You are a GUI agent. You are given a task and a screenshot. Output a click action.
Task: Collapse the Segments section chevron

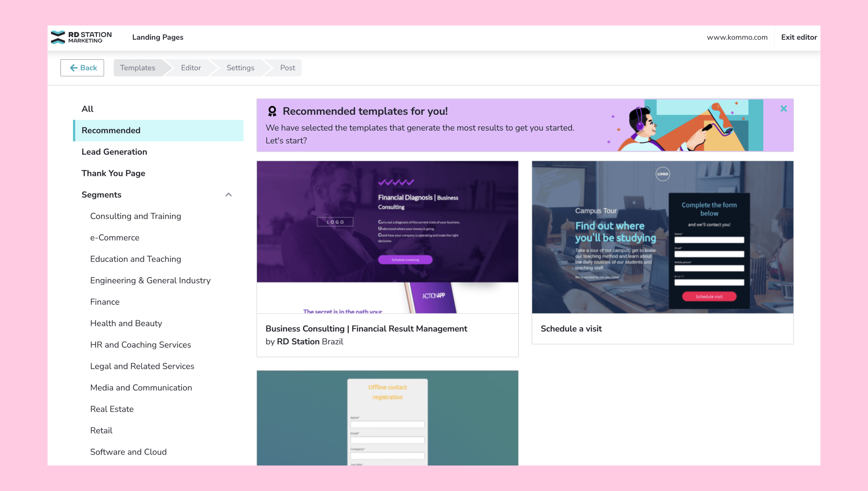pyautogui.click(x=228, y=194)
